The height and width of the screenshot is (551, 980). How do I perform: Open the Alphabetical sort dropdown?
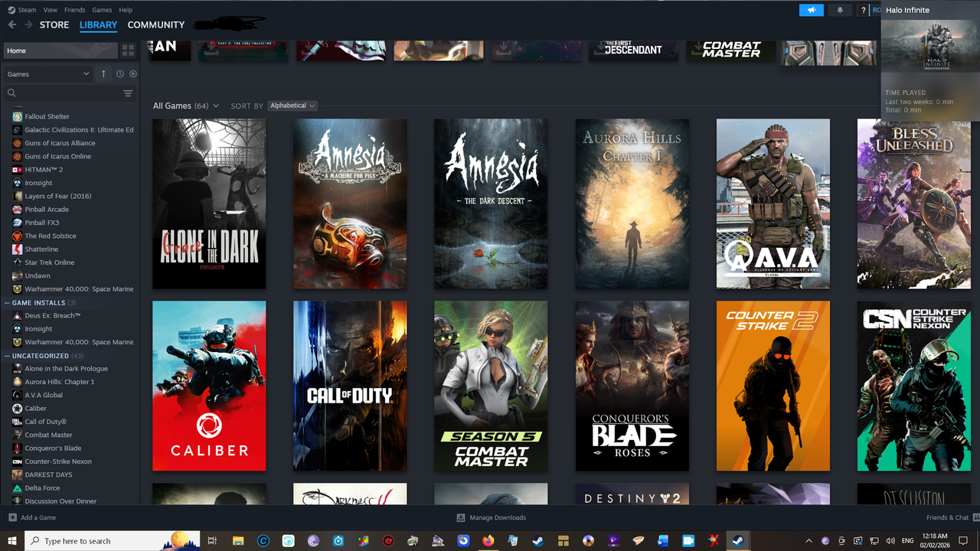coord(292,106)
